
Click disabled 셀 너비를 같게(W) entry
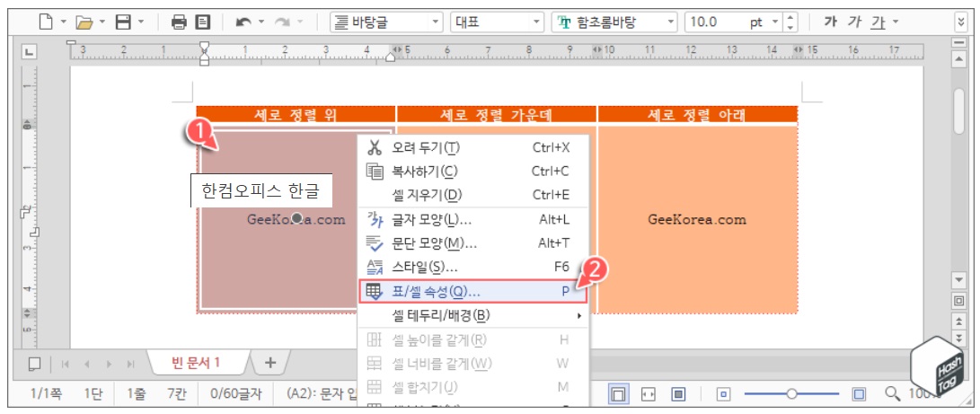[x=473, y=364]
